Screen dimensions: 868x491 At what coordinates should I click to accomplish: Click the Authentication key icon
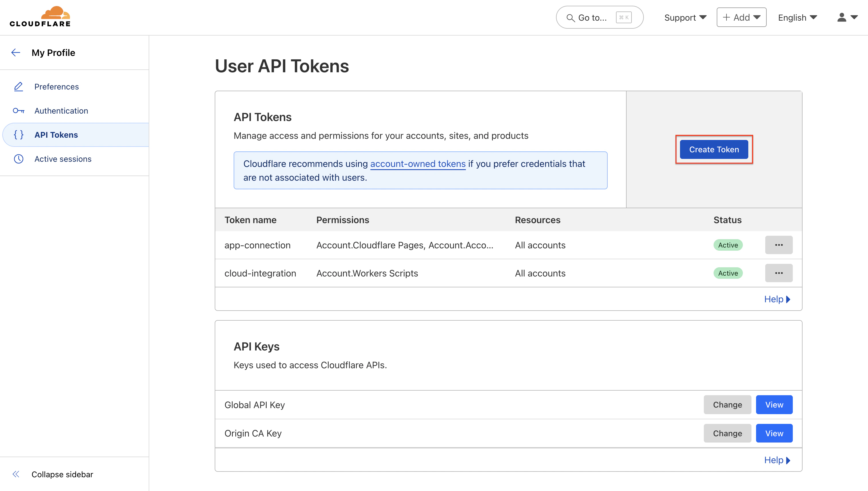[19, 111]
